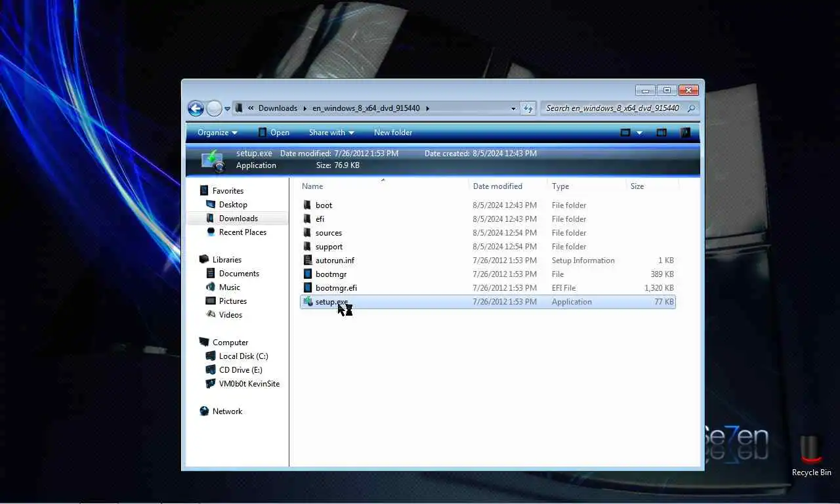Click the setup.exe icon in the details pane
Screen dimensions: 840x504
point(213,161)
